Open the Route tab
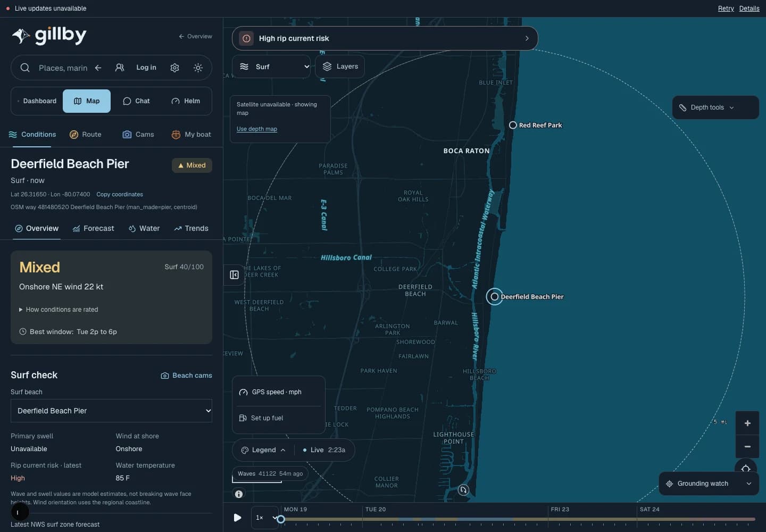 point(86,135)
